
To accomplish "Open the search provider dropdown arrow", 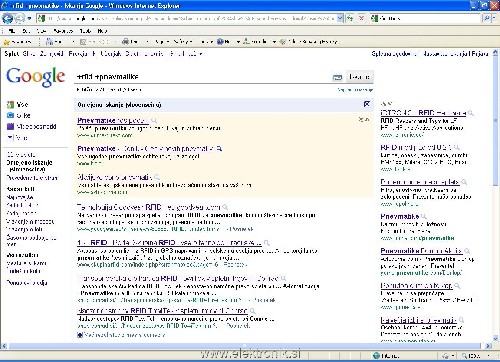I will 495,18.
